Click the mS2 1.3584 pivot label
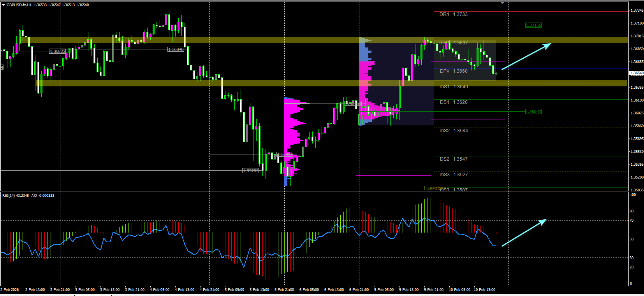This screenshot has height=296, width=644. click(x=454, y=131)
